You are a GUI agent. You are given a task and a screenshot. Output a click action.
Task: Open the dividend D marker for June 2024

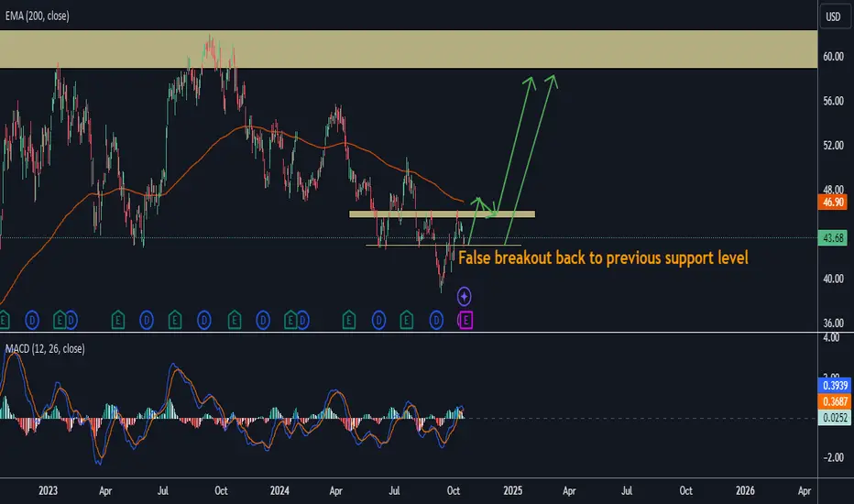378,321
